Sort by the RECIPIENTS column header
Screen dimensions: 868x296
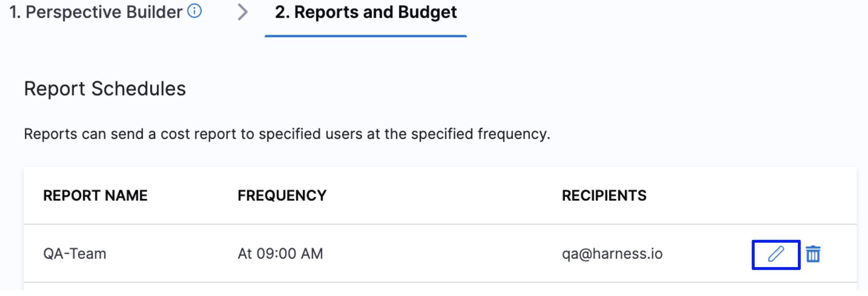pos(604,196)
